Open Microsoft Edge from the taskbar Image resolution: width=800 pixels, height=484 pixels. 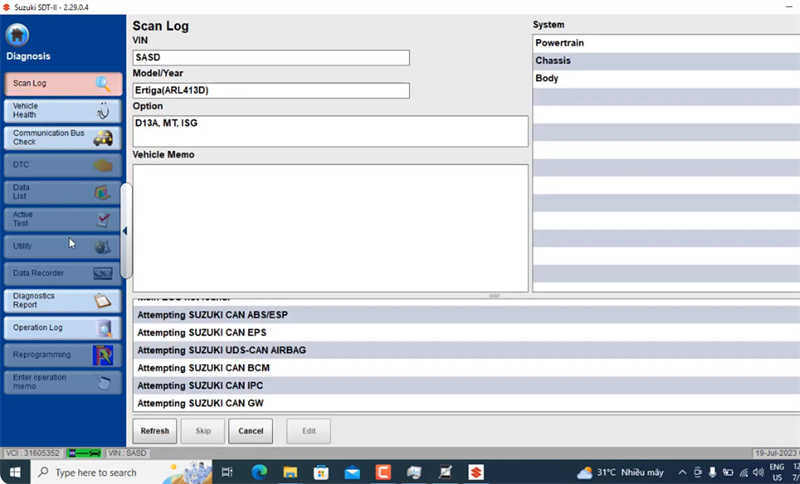tap(259, 472)
